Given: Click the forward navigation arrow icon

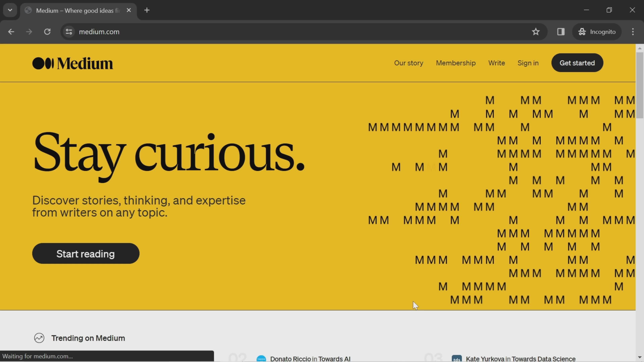Looking at the screenshot, I should 28,31.
